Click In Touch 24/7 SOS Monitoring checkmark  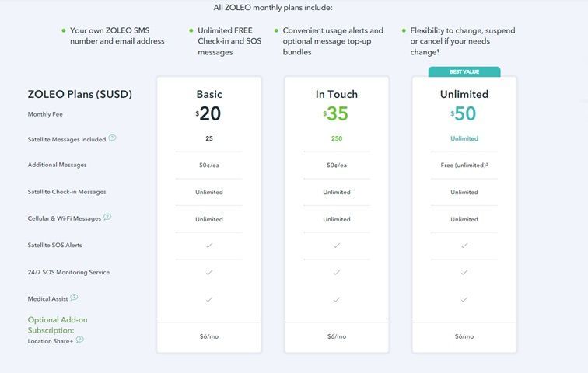[x=336, y=272]
